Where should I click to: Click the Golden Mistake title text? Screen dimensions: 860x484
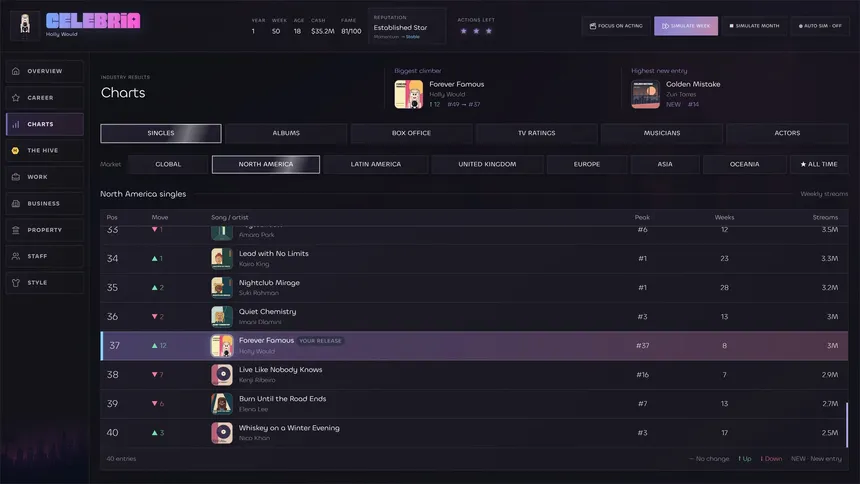click(x=693, y=84)
